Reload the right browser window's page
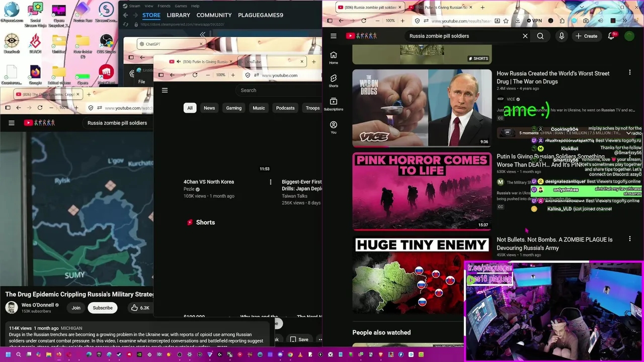644x362 pixels. tap(364, 21)
